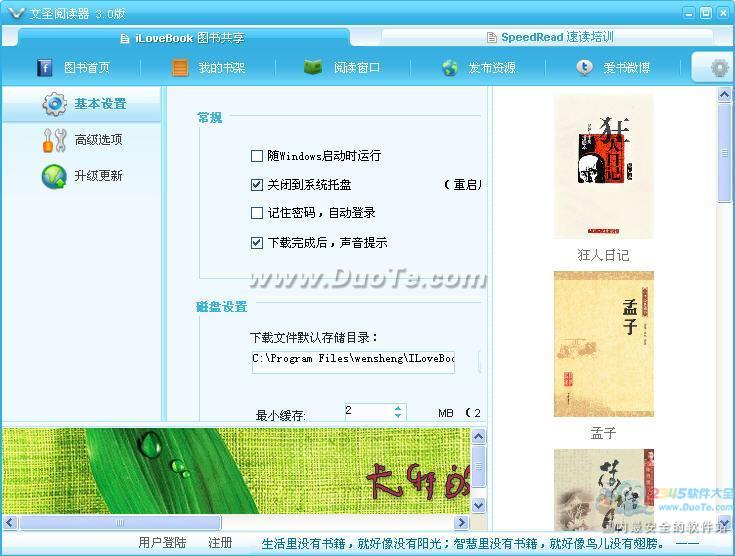The width and height of the screenshot is (735, 556).
Task: Click 注册 link in status bar
Action: 220,543
